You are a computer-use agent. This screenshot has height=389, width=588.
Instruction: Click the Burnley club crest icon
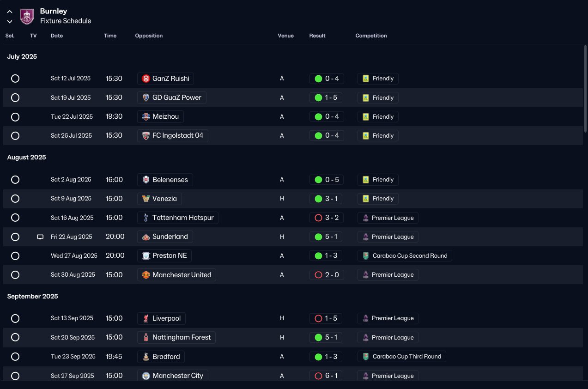tap(27, 16)
